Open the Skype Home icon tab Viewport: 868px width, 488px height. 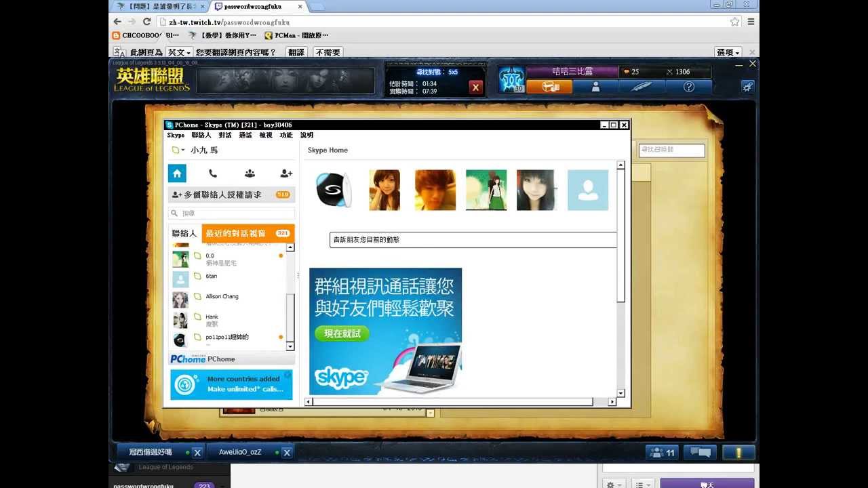point(177,174)
